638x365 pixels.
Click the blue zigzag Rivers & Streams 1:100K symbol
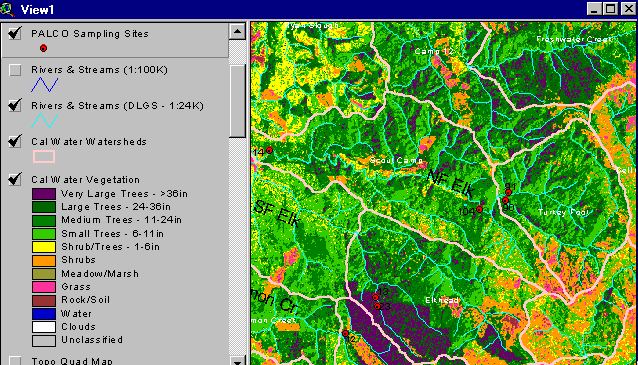[44, 84]
